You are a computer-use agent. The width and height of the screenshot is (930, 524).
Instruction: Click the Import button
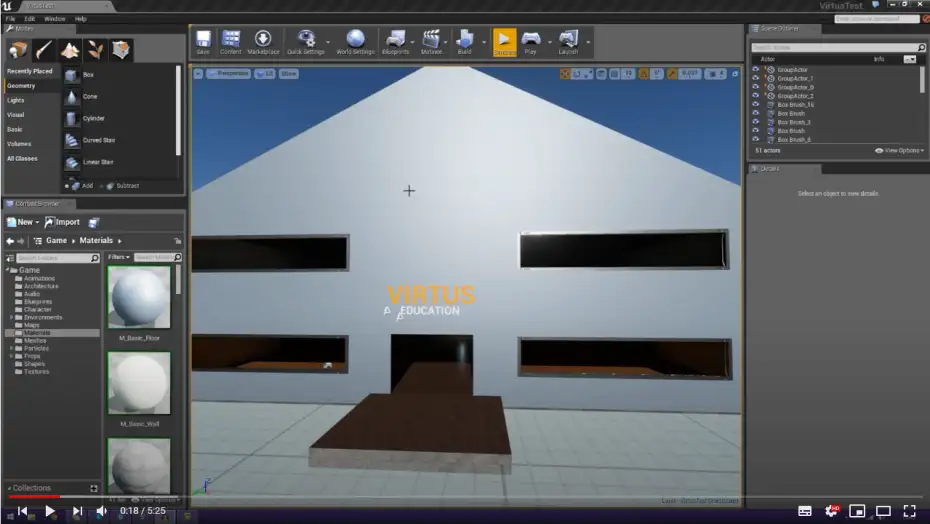click(x=62, y=223)
